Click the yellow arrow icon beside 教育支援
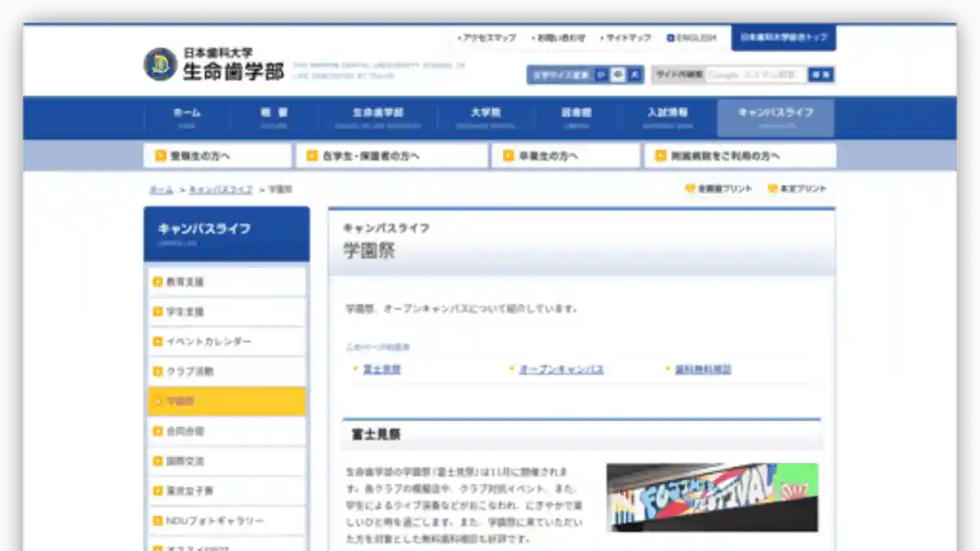Image resolution: width=980 pixels, height=551 pixels. pos(158,282)
